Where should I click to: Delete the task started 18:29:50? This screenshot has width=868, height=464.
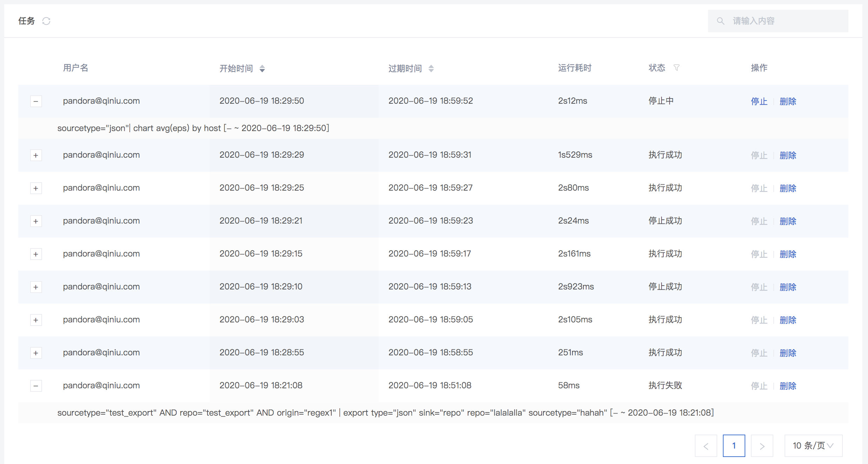(788, 101)
